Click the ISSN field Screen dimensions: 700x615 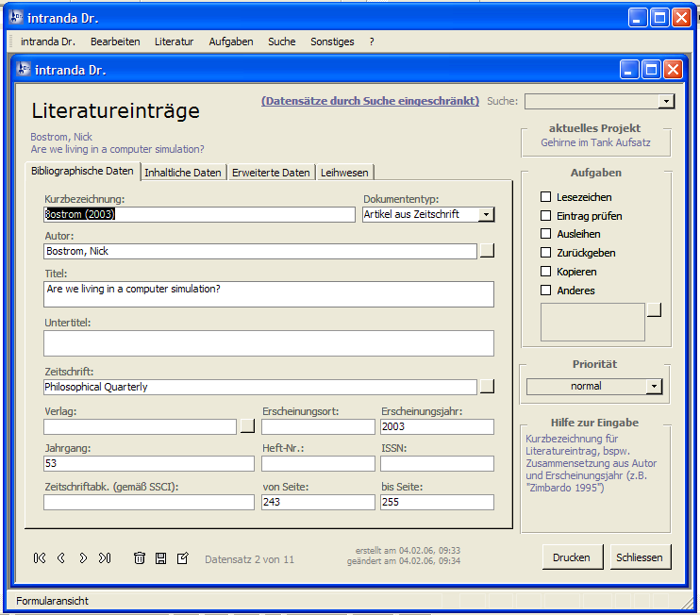[x=437, y=463]
